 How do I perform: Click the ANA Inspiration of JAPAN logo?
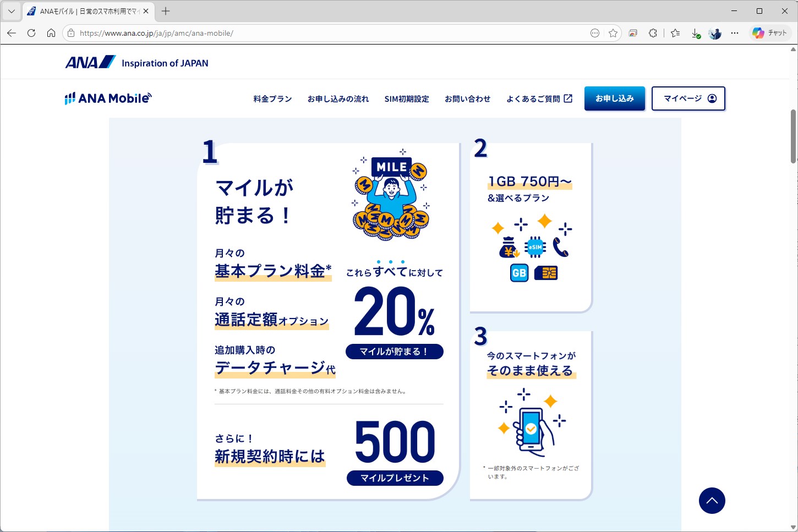(x=136, y=62)
